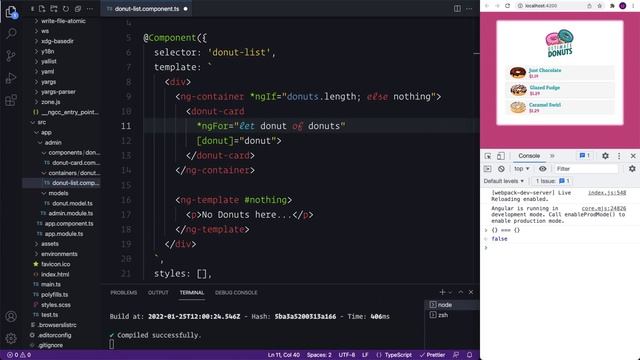Viewport: 640px width, 360px height.
Task: Open Just Chocolate donut card
Action: (x=560, y=73)
